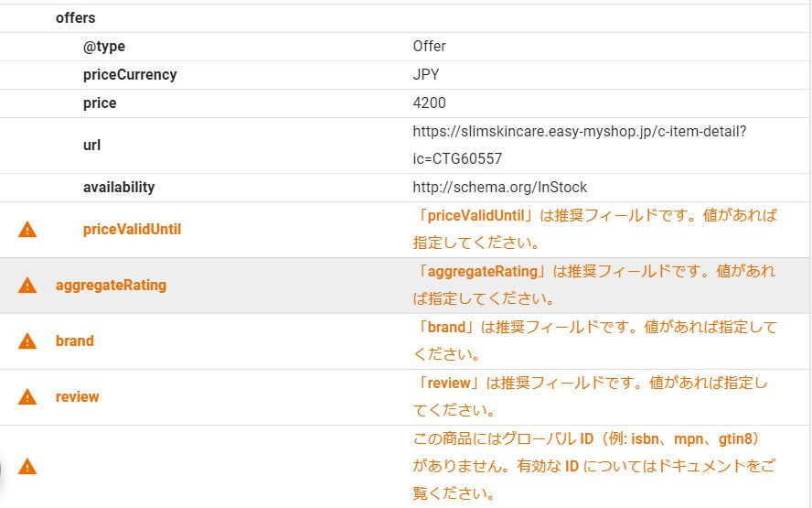Click the price value 4200

point(429,103)
